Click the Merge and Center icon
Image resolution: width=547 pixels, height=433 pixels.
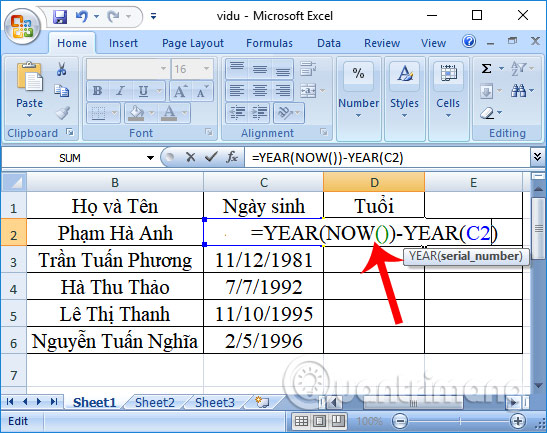(x=308, y=91)
